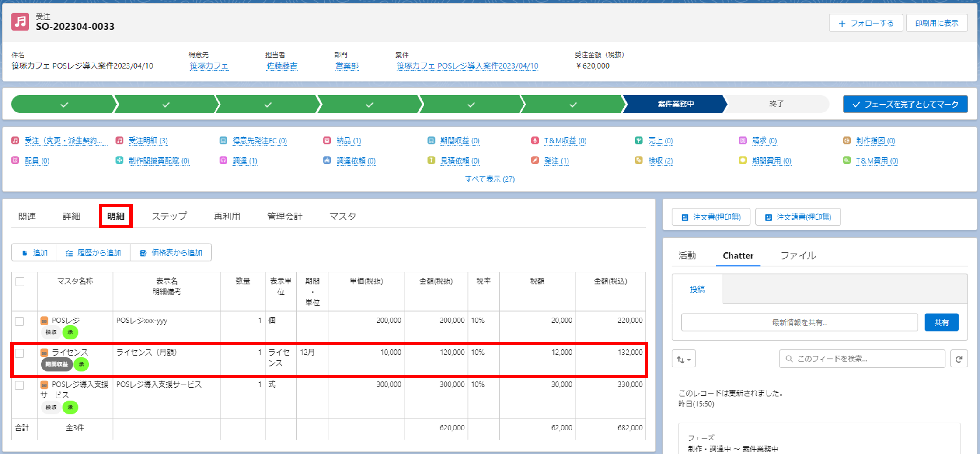Click フェーズを完了としてマーク button
This screenshot has height=454, width=980.
[x=905, y=104]
